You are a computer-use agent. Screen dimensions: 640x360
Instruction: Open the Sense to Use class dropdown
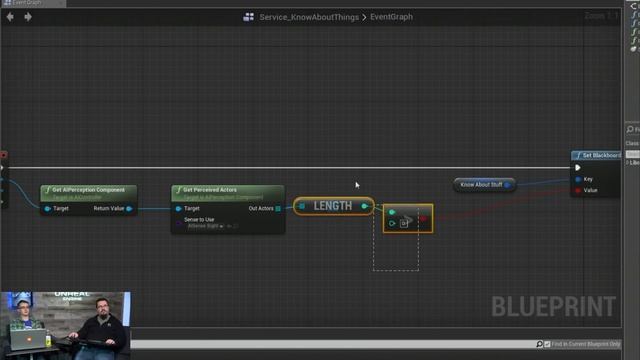pos(205,226)
